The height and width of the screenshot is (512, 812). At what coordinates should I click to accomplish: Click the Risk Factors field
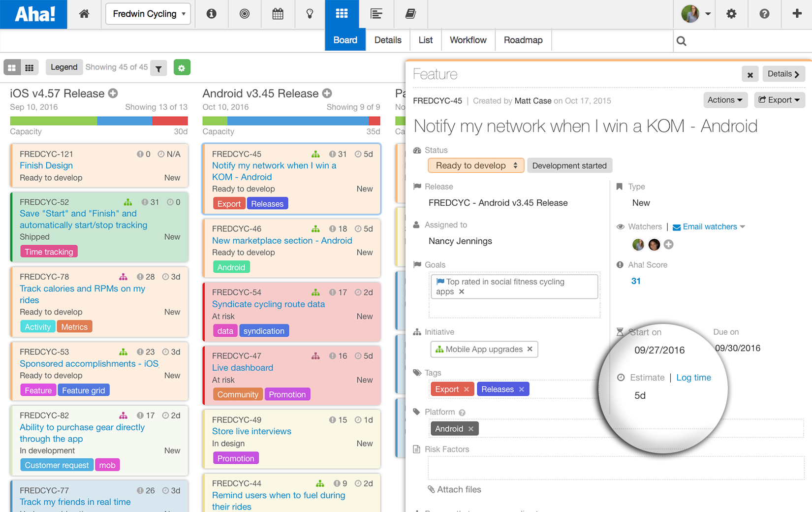(616, 468)
